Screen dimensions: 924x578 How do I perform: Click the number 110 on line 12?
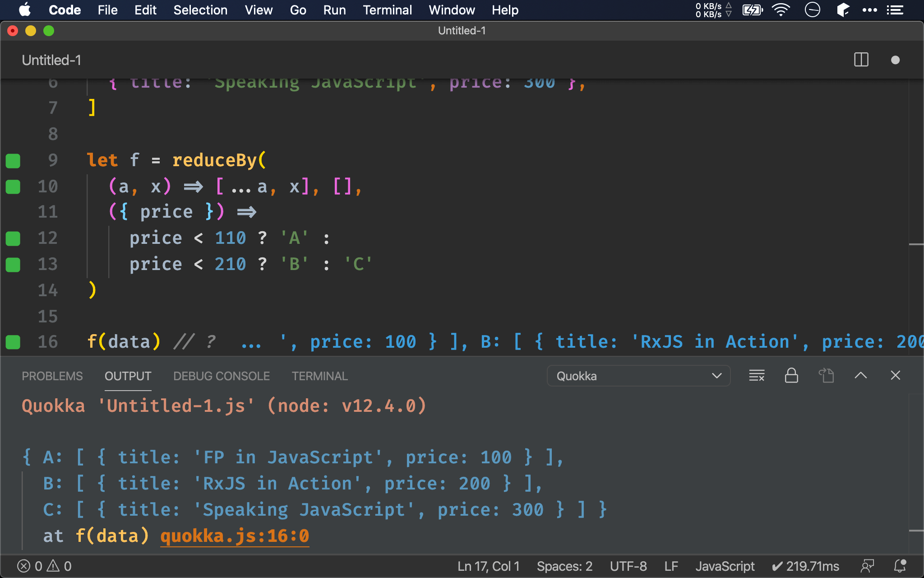231,238
